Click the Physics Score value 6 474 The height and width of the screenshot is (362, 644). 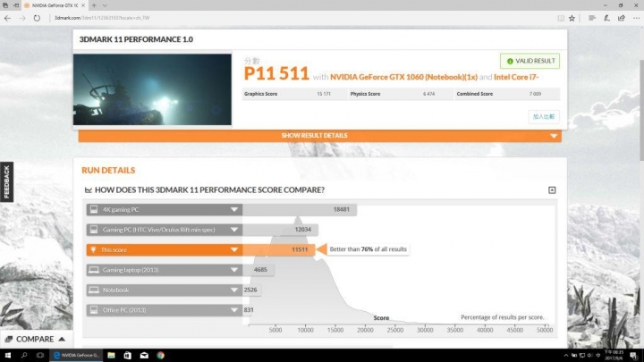428,94
